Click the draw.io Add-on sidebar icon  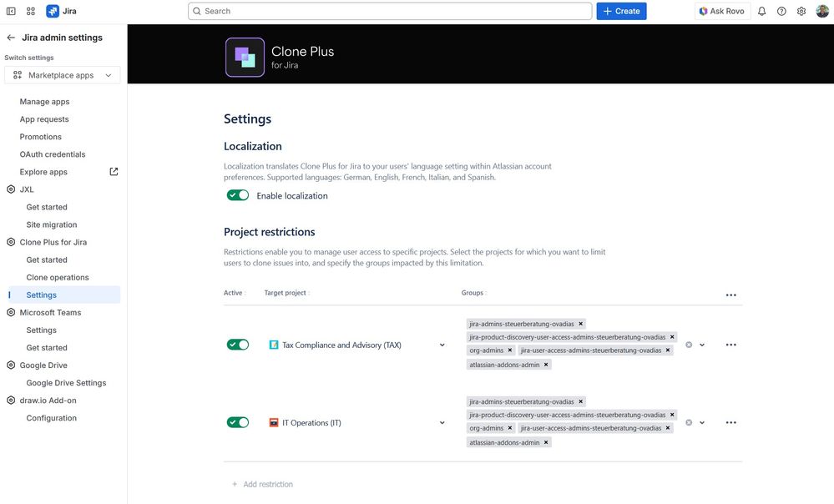pos(11,401)
